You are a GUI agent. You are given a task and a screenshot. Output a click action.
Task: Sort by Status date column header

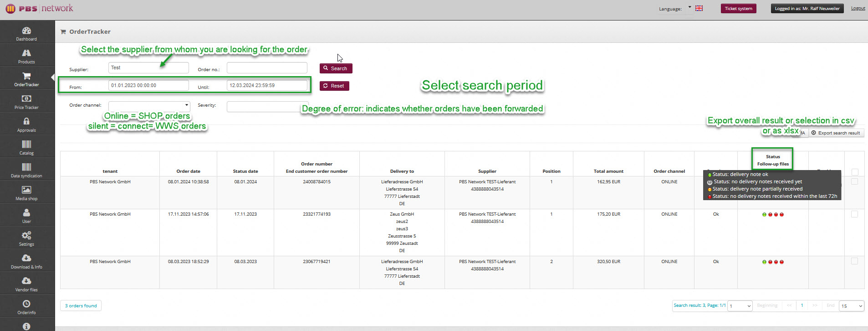click(245, 171)
